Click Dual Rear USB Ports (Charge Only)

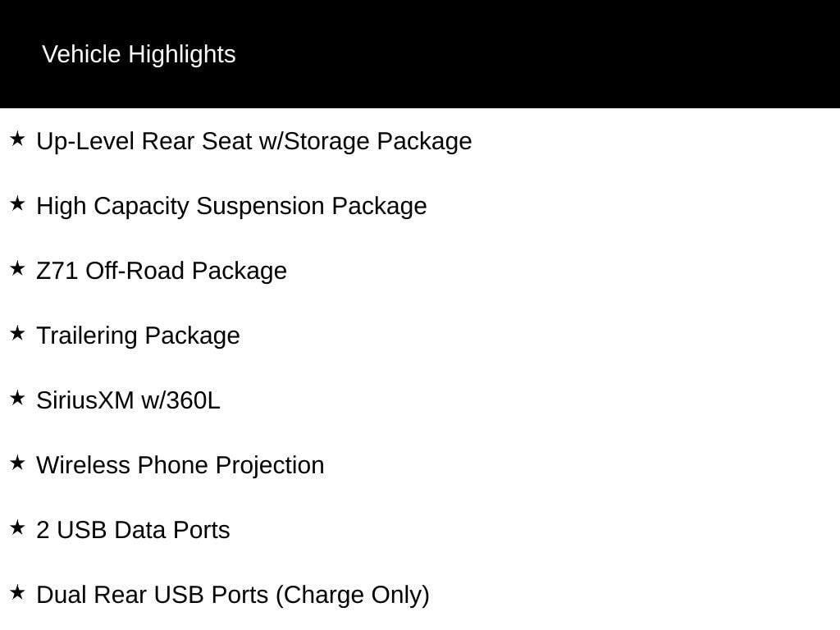point(233,596)
